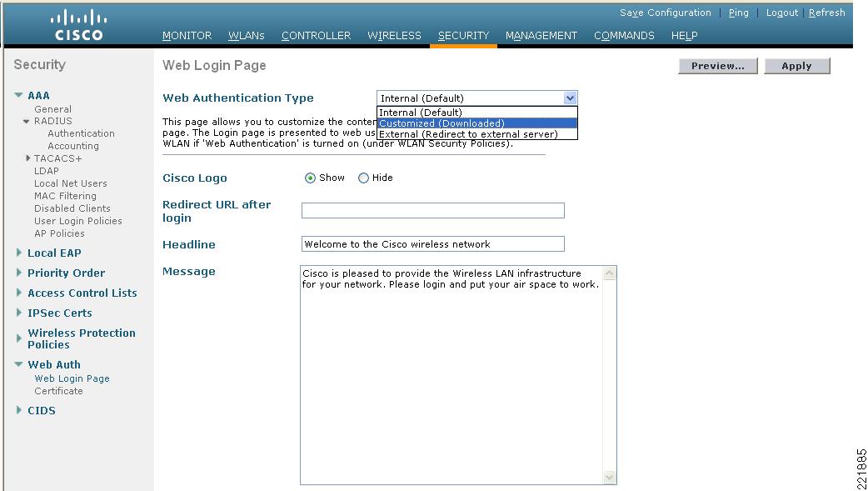
Task: Open Local Net Users page
Action: click(70, 183)
